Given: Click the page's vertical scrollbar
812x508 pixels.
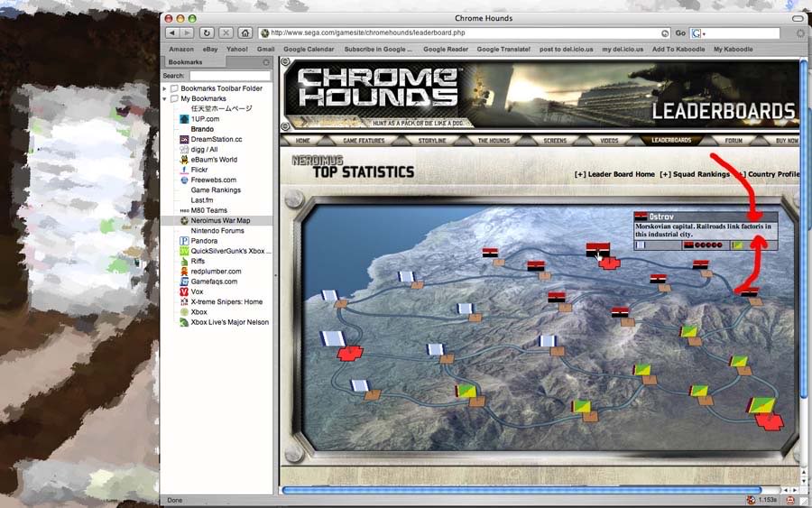Looking at the screenshot, I should coord(804,230).
